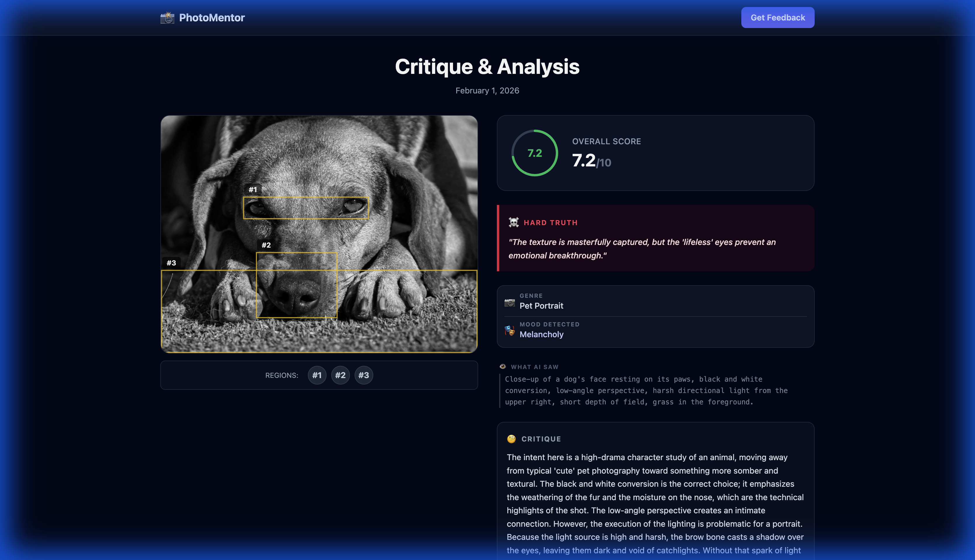
Task: Select region badge #3 on the photo
Action: click(x=172, y=263)
